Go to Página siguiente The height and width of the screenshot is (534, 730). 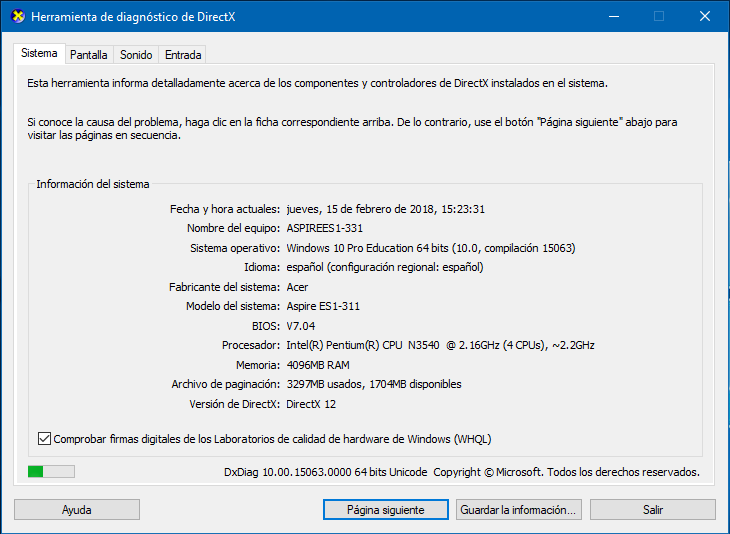point(385,510)
